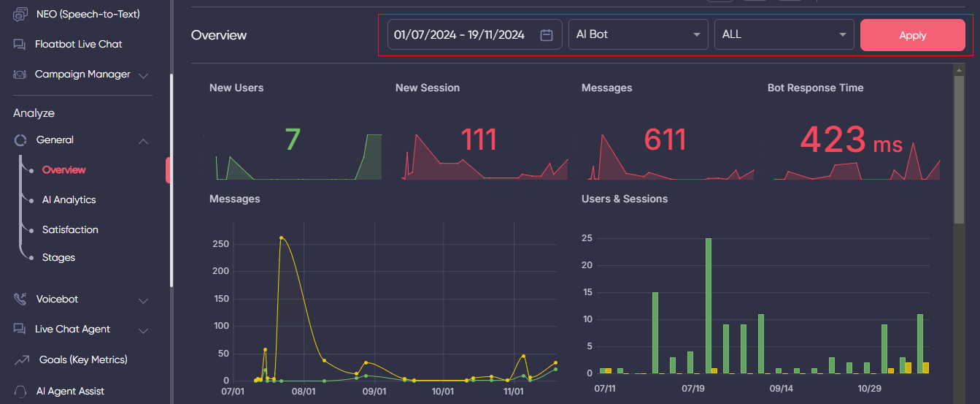Click the date range input field
Screen dimensions: 980x404
(x=460, y=34)
